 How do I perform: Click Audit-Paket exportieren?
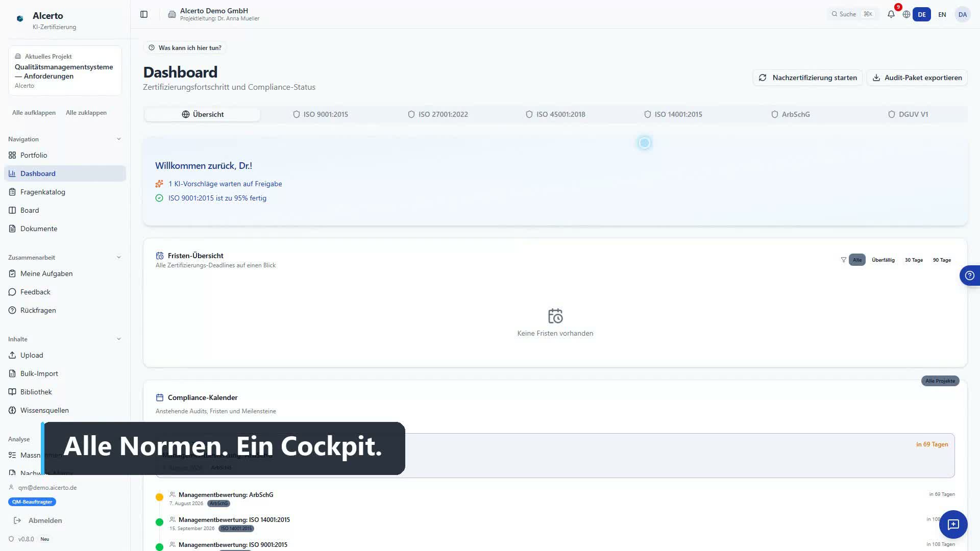pos(917,78)
